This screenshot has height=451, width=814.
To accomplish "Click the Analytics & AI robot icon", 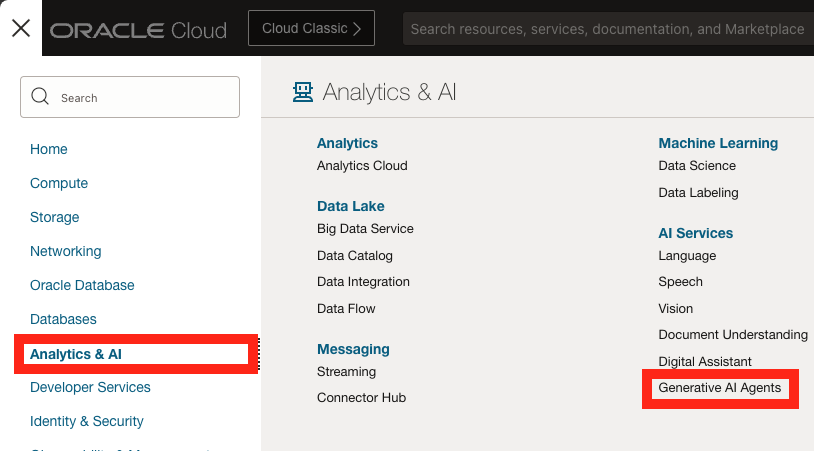I will tap(302, 93).
